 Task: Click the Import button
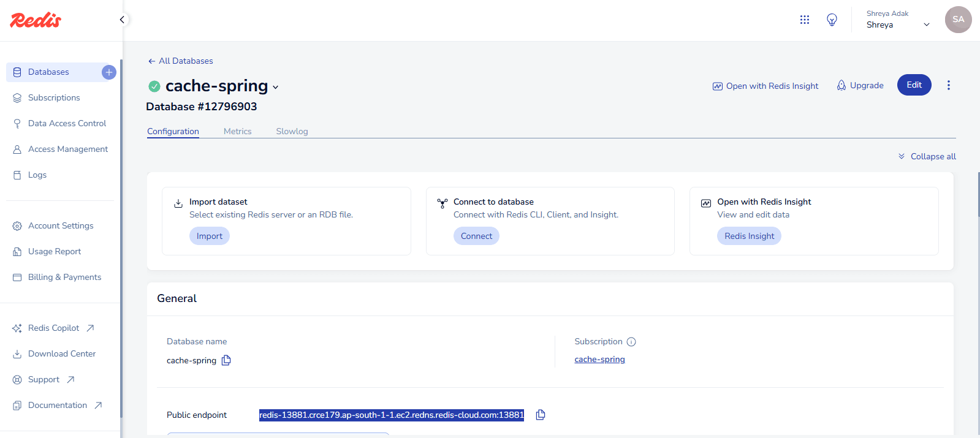click(x=210, y=236)
